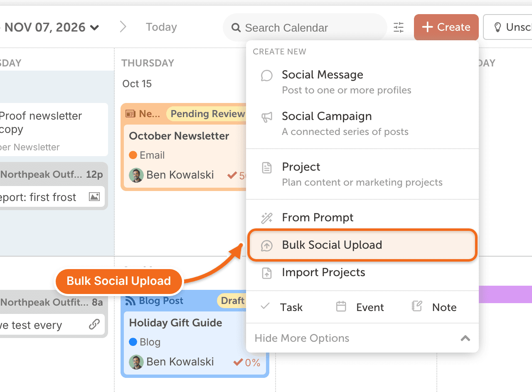Create a new Note from menu
This screenshot has width=532, height=392.
pos(434,307)
